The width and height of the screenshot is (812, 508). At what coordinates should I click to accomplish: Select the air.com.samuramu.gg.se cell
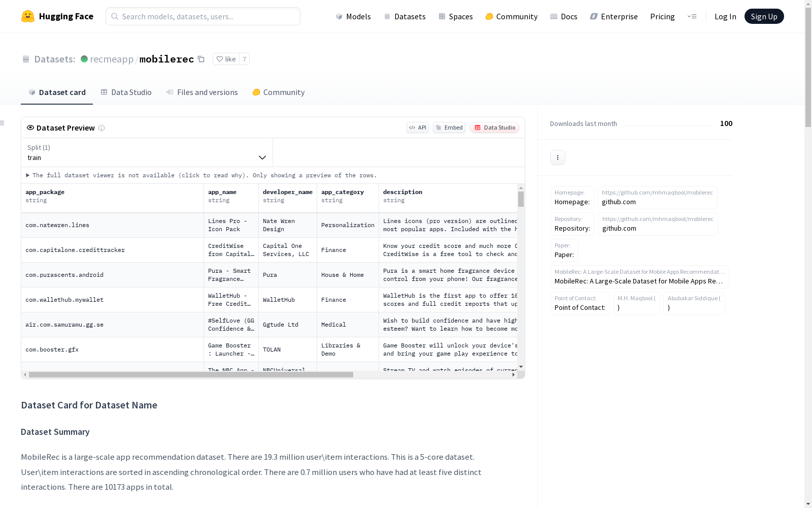[112, 325]
